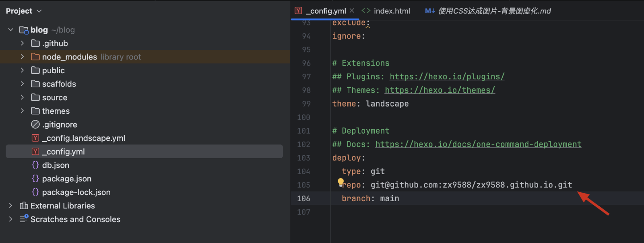Viewport: 644px width, 243px height.
Task: Click the .gitignore file icon
Action: pos(35,124)
